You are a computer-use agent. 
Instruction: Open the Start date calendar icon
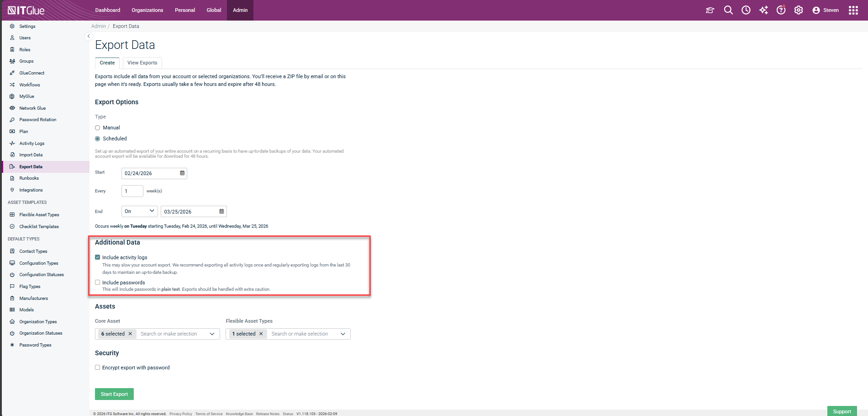point(182,173)
